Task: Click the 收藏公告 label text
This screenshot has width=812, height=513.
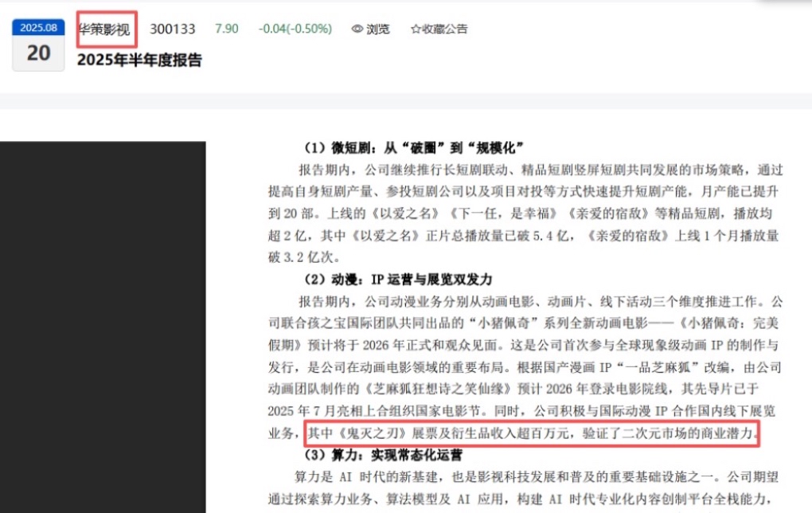Action: click(x=444, y=29)
